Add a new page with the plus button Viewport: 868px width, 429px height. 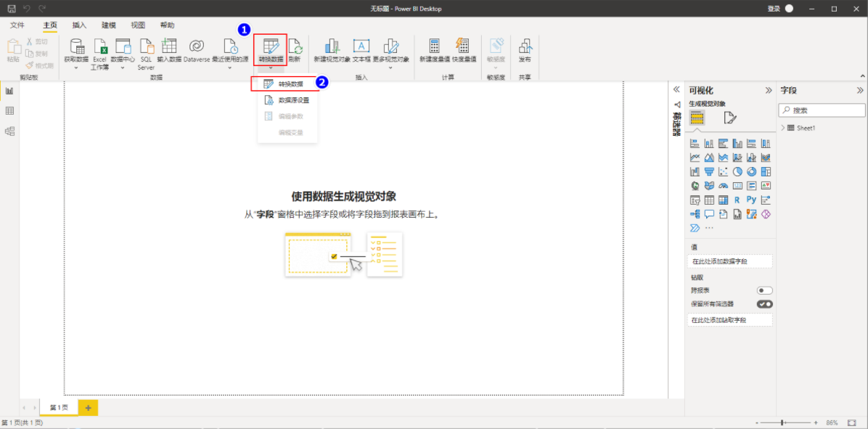point(88,407)
